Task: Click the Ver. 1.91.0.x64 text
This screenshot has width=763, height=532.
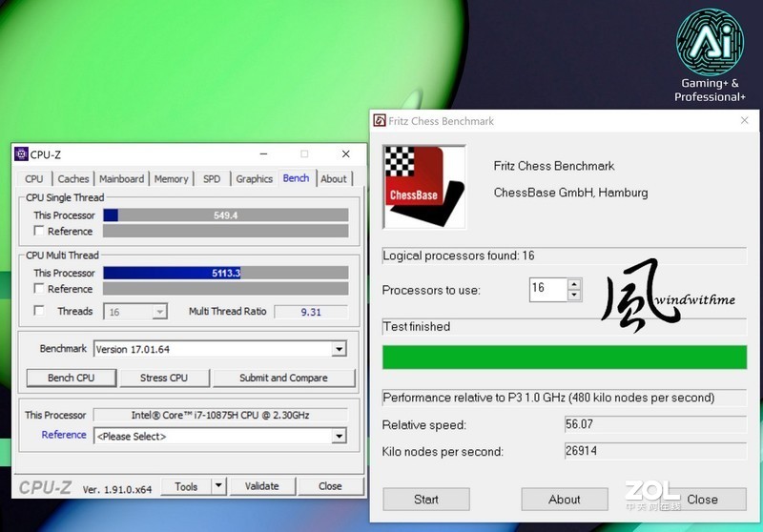Action: [117, 489]
